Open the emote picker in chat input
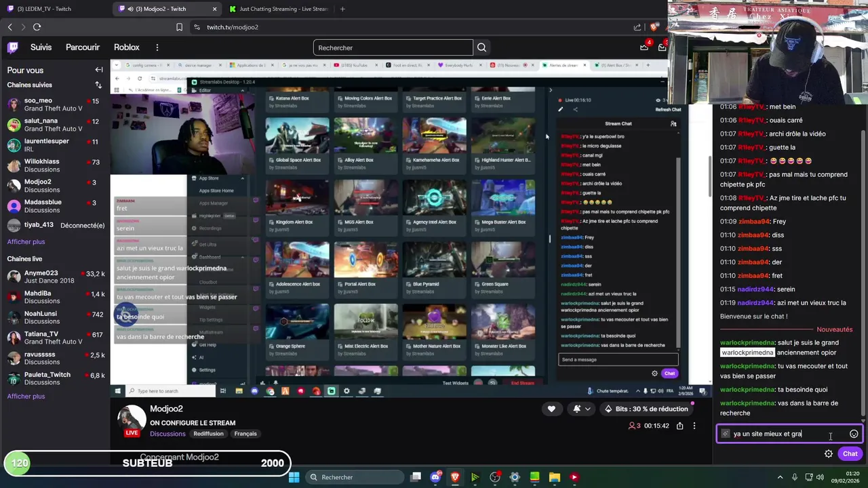868x488 pixels. tap(854, 434)
